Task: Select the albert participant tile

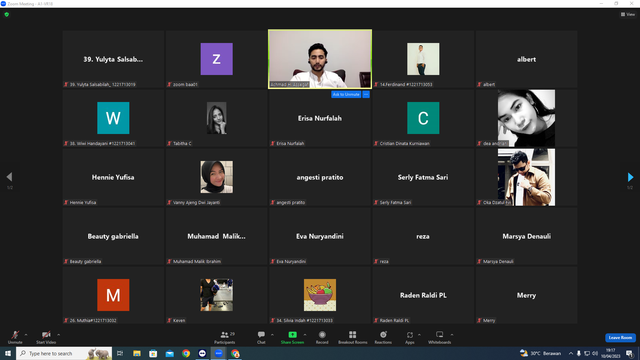Action: pos(526,59)
